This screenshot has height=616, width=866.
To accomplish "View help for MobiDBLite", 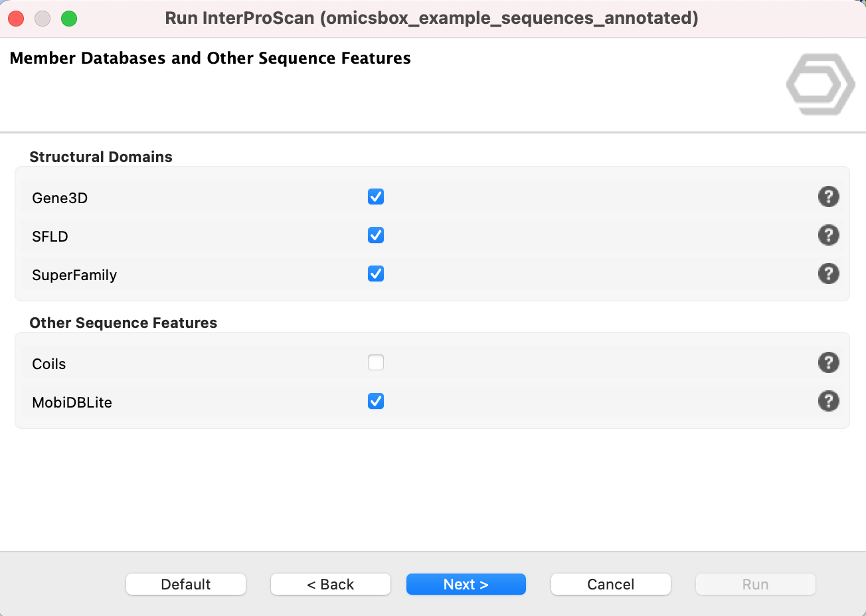I will 828,402.
